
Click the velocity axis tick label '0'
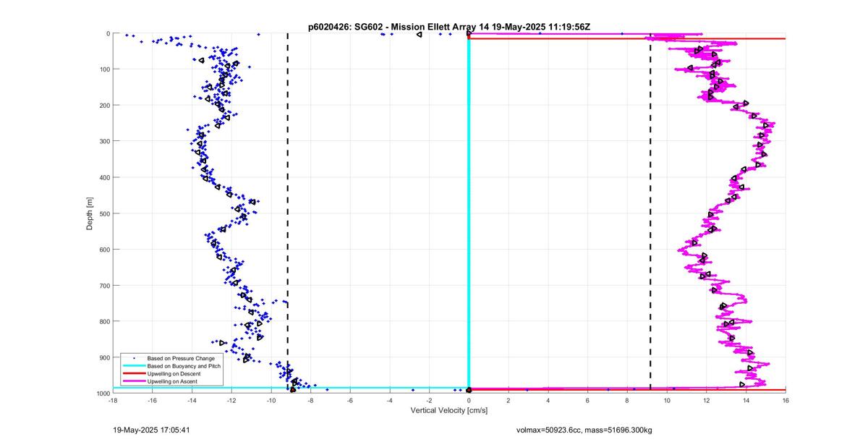(x=469, y=400)
